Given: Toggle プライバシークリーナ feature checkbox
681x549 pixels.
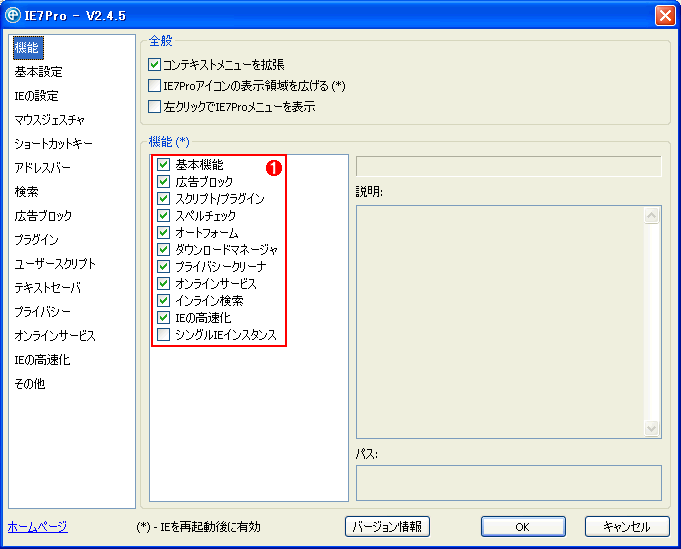Looking at the screenshot, I should (x=163, y=266).
